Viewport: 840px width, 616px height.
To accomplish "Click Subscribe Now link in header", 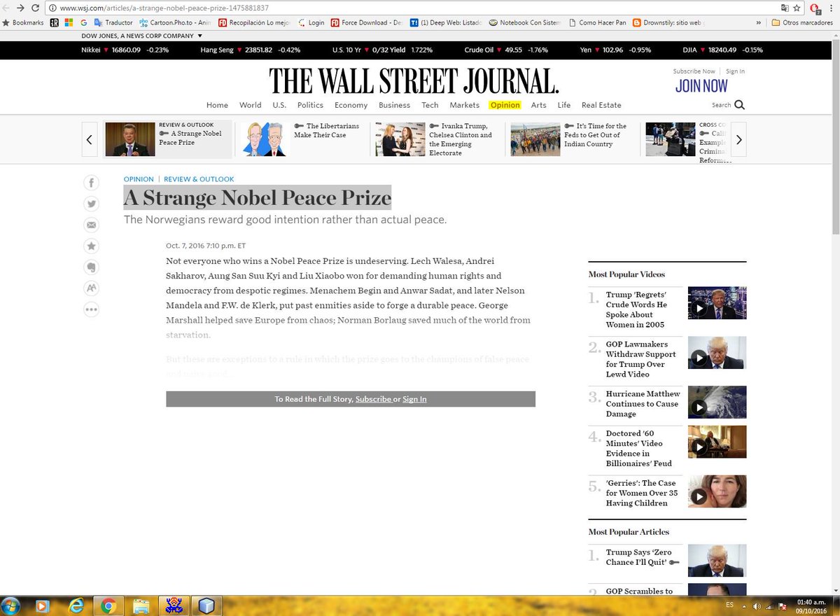I will (x=694, y=71).
